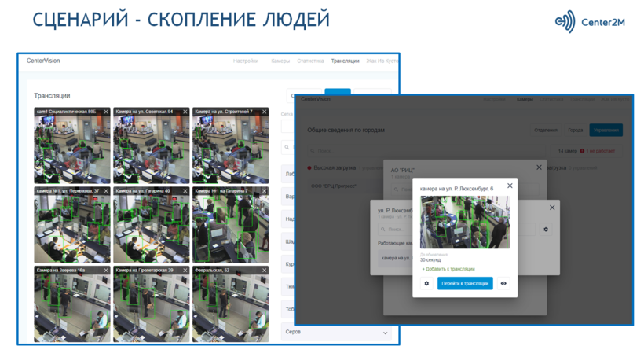
Task: Click the gear settings icon in camera popup
Action: (426, 284)
